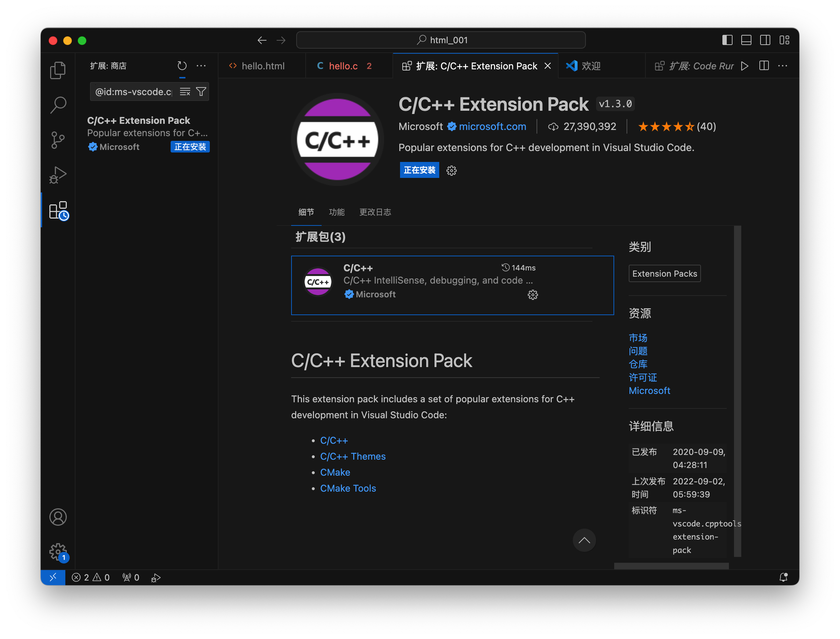Click the debug status bar icon
Viewport: 840px width, 639px height.
155,577
